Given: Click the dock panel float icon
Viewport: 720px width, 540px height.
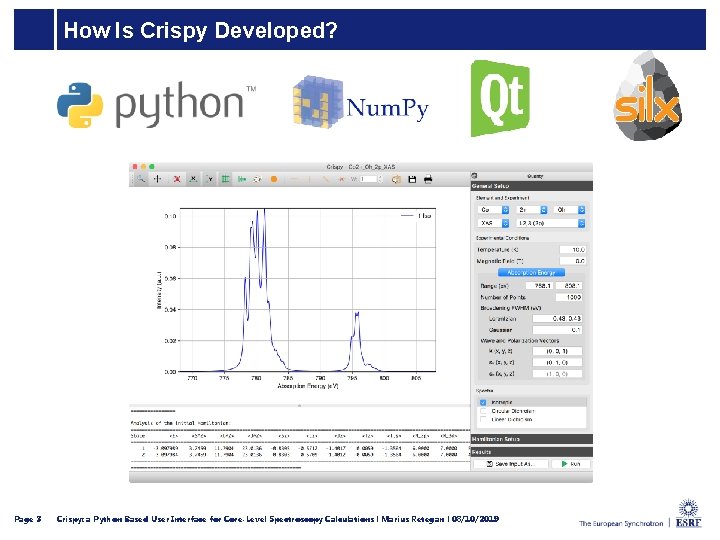Looking at the screenshot, I should tap(475, 175).
